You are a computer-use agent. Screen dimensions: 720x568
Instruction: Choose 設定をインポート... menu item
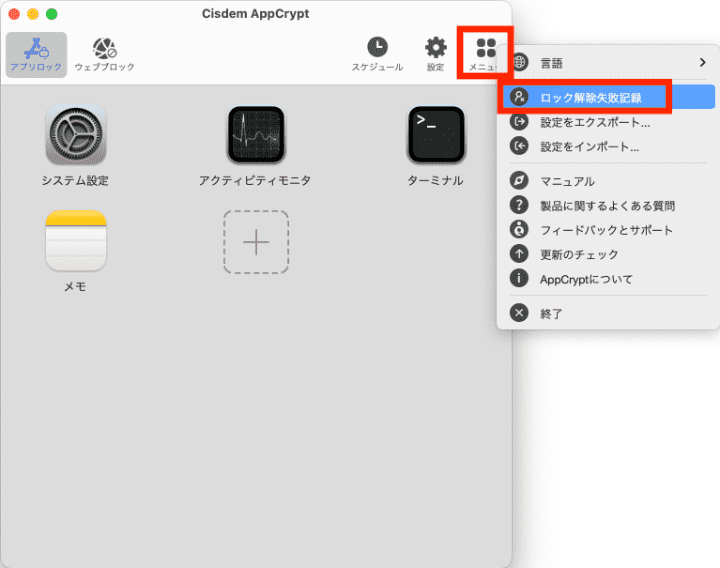click(608, 146)
